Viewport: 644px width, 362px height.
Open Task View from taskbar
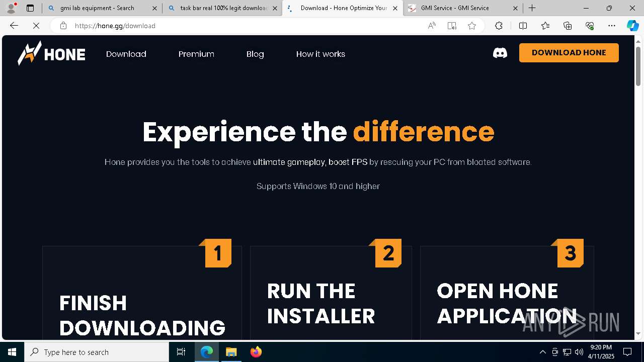click(181, 352)
